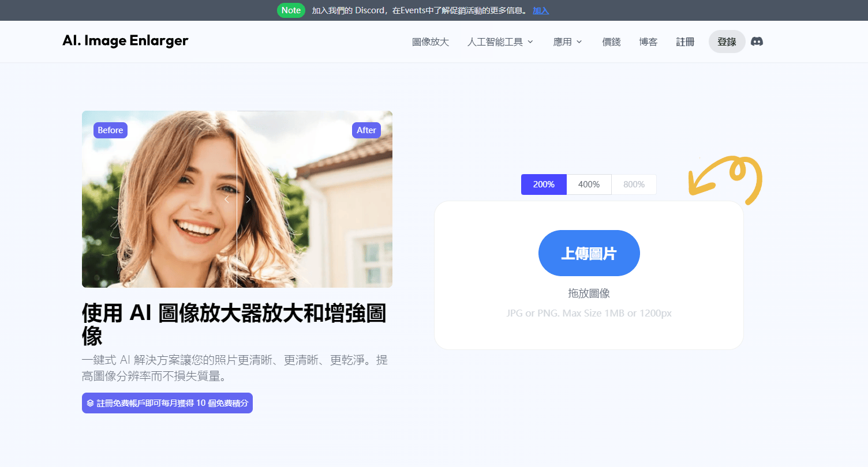Open the 價錢 pricing page
This screenshot has width=868, height=467.
[x=611, y=41]
